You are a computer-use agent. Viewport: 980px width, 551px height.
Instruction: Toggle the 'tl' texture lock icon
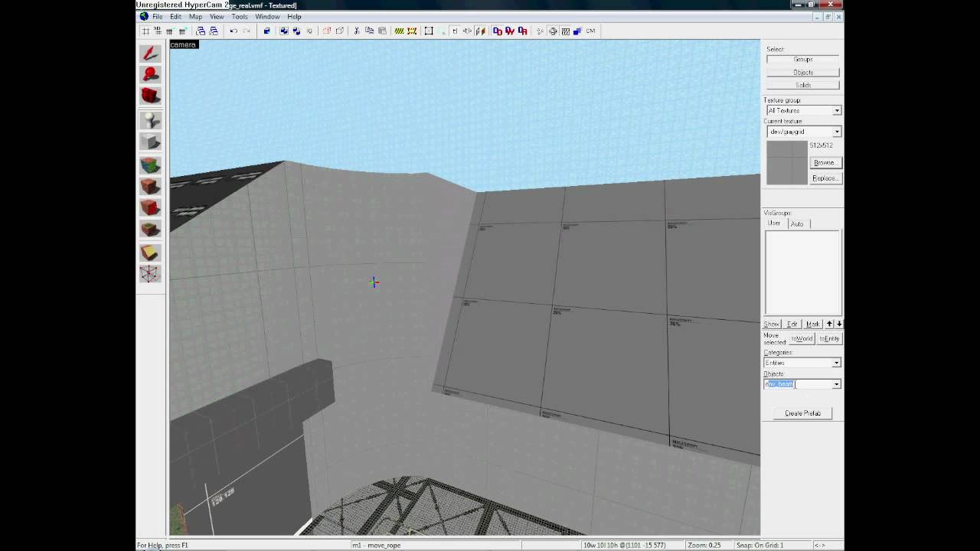point(455,31)
